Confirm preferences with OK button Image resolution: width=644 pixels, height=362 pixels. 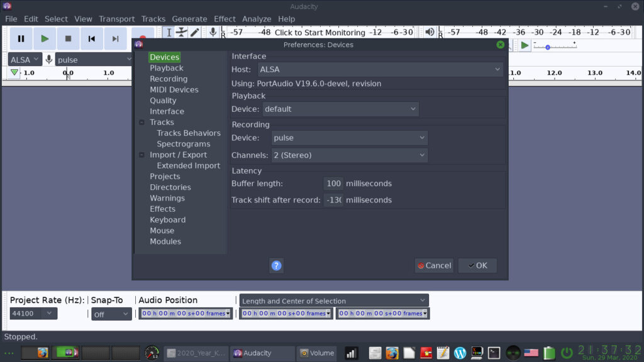point(478,266)
